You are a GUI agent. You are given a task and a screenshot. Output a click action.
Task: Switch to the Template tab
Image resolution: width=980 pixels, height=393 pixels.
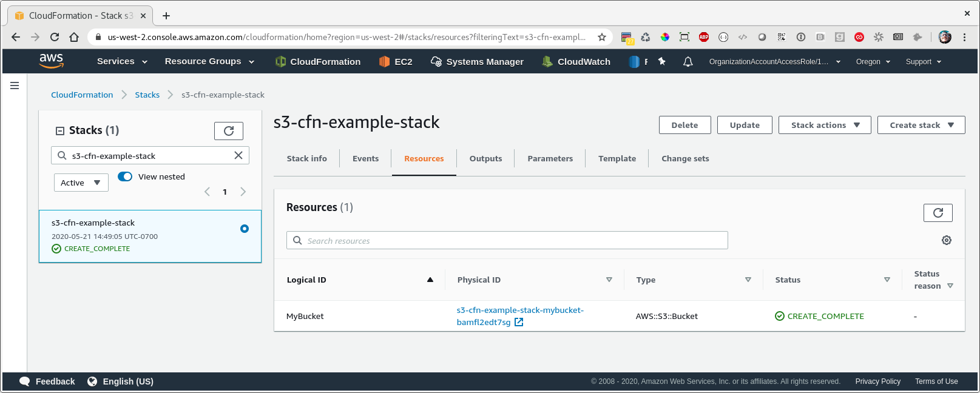tap(617, 158)
